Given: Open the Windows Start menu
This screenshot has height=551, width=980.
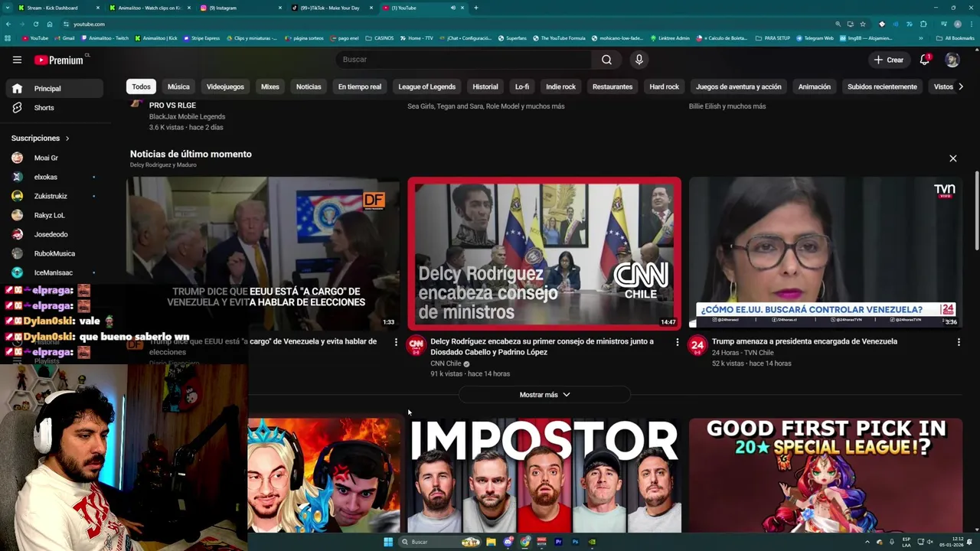Looking at the screenshot, I should coord(388,542).
